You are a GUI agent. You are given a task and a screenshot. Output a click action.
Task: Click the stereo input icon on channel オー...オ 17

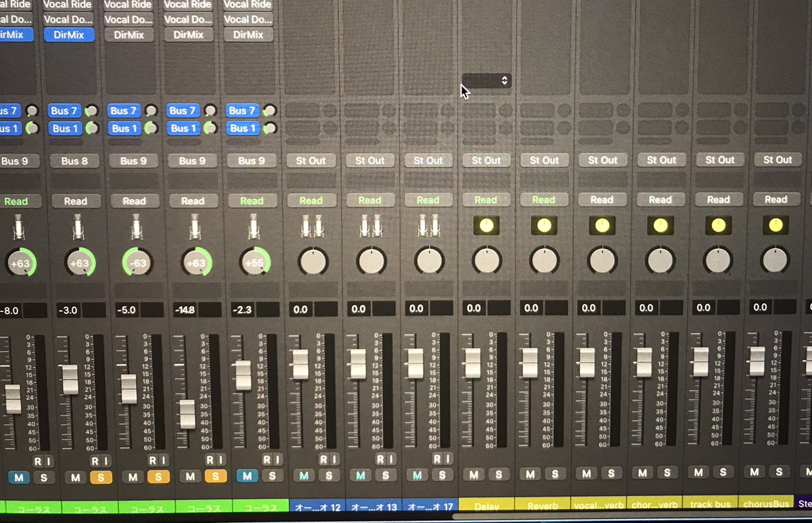pos(428,226)
